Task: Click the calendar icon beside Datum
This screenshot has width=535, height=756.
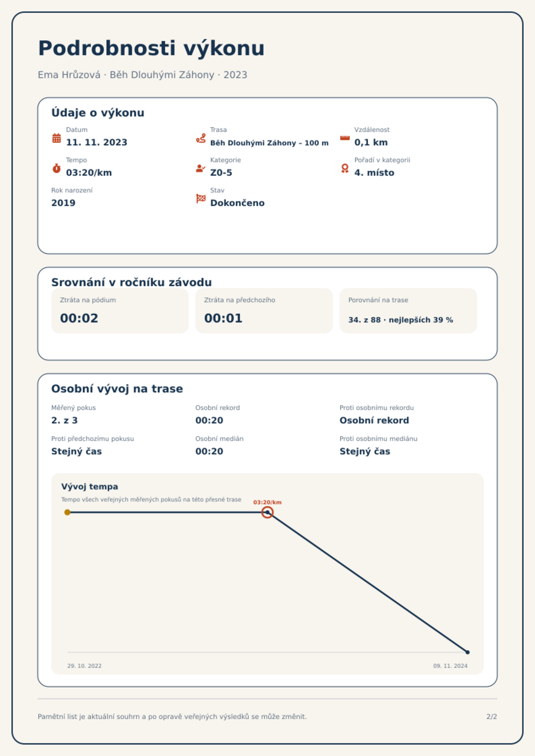Action: coord(57,138)
